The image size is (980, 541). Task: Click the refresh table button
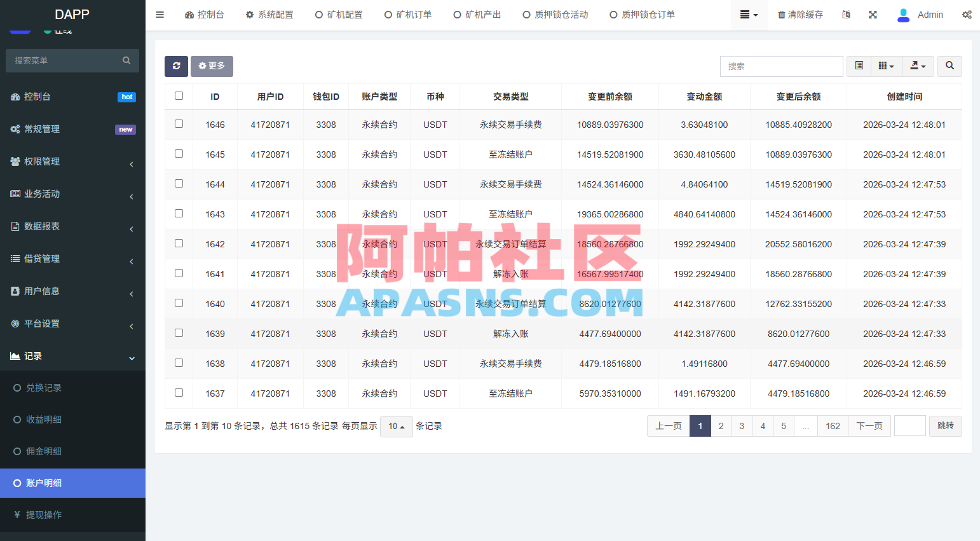coord(176,66)
